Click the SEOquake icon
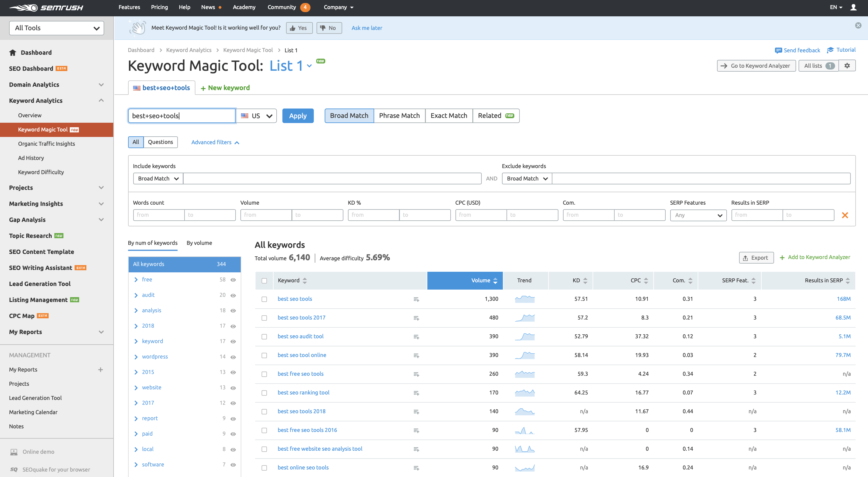Viewport: 868px width, 477px height. tap(14, 469)
